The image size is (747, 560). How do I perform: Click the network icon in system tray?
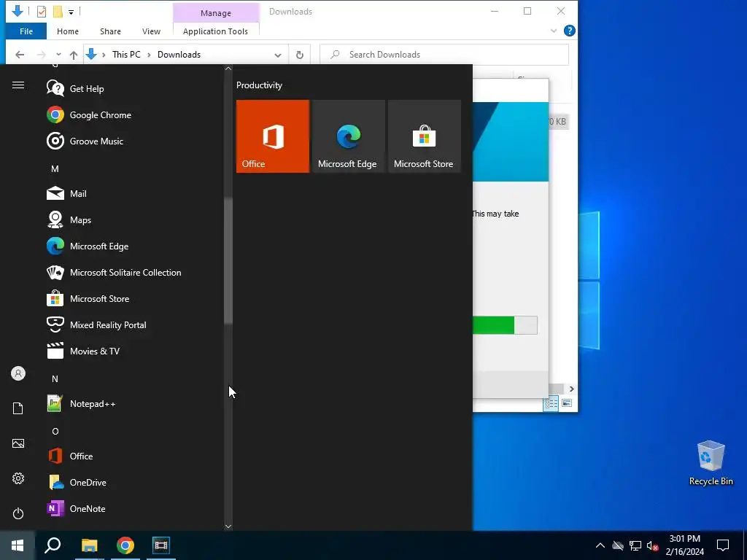tap(635, 545)
